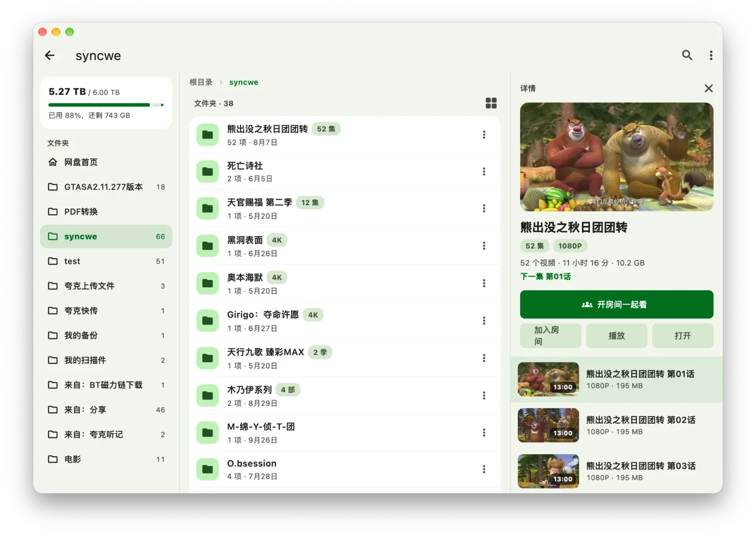Open 夸克上传文件 sidebar folder
The height and width of the screenshot is (537, 756).
(106, 286)
